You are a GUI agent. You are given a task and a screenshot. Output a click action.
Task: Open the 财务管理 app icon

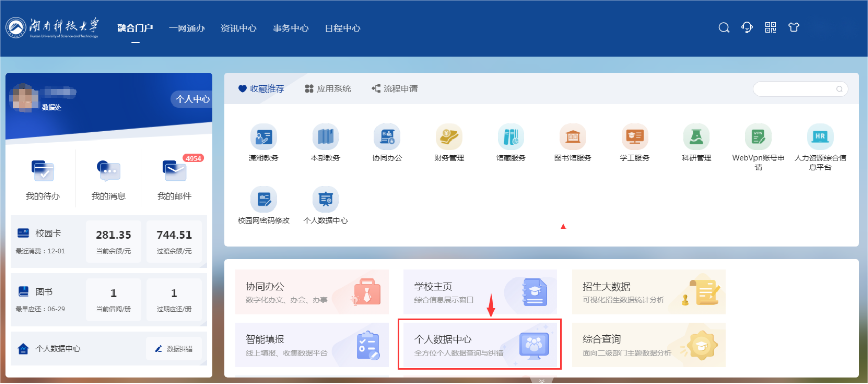pyautogui.click(x=449, y=137)
